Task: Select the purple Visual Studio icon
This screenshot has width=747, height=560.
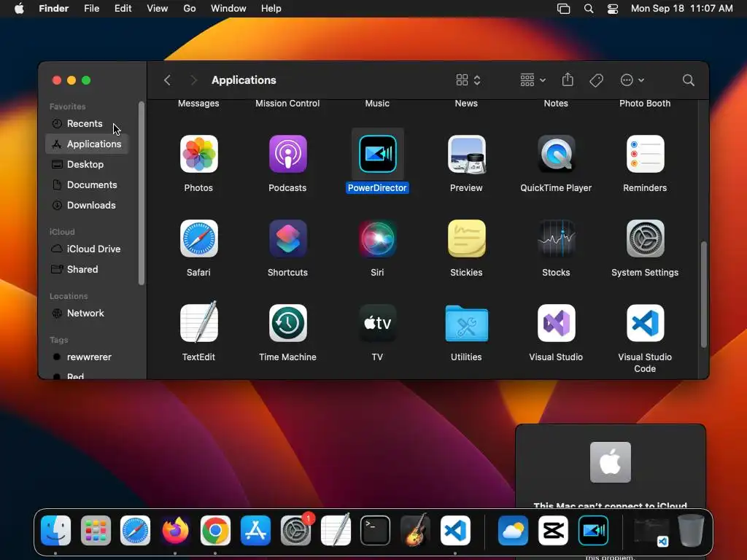Action: [x=556, y=323]
